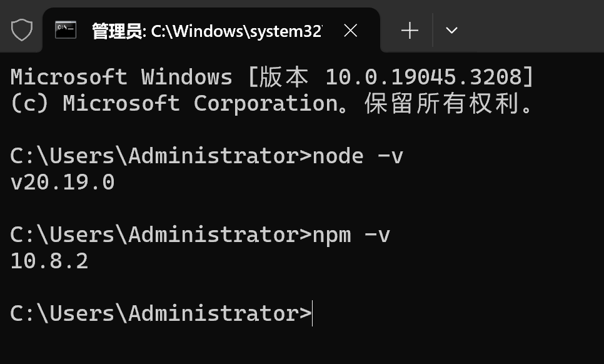Click the 保留所有权利 text
The width and height of the screenshot is (604, 364).
(441, 103)
